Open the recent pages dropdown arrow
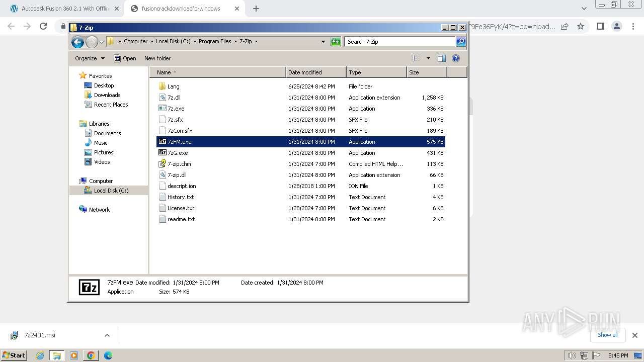Image resolution: width=644 pixels, height=362 pixels. click(x=101, y=42)
